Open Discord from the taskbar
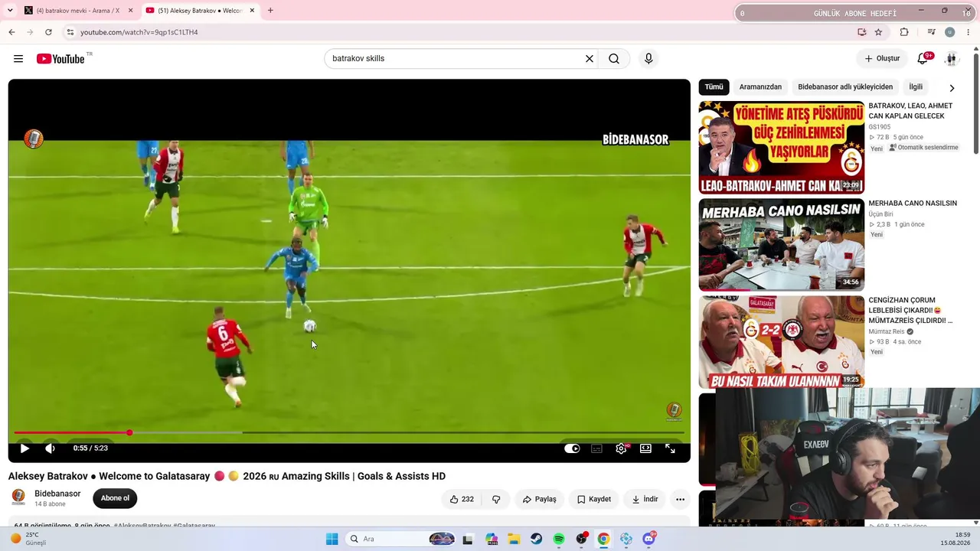Image resolution: width=980 pixels, height=551 pixels. (649, 539)
